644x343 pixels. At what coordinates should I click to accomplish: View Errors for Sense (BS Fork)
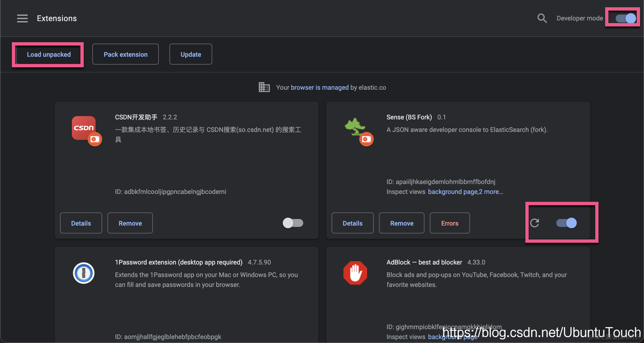[450, 223]
